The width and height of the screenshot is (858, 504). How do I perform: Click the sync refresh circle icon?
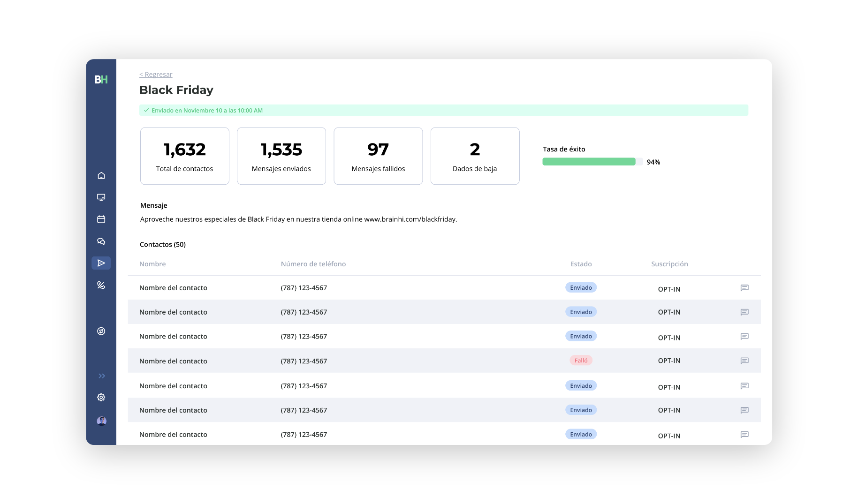tap(101, 331)
